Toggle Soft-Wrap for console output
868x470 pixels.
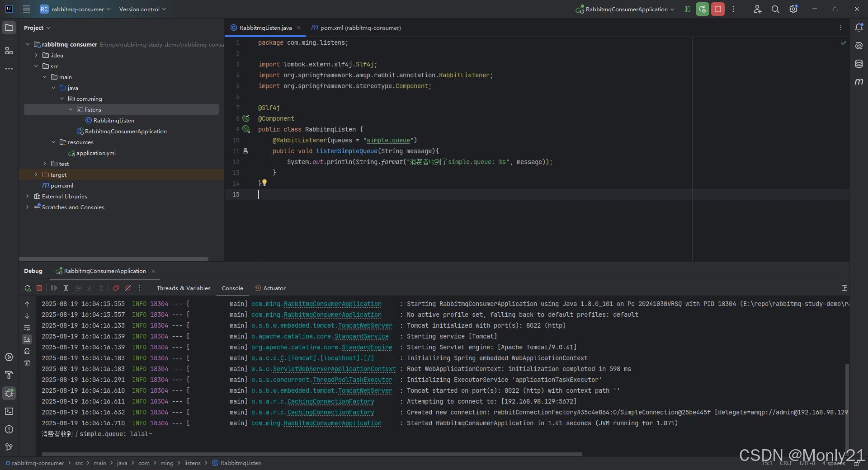(27, 328)
